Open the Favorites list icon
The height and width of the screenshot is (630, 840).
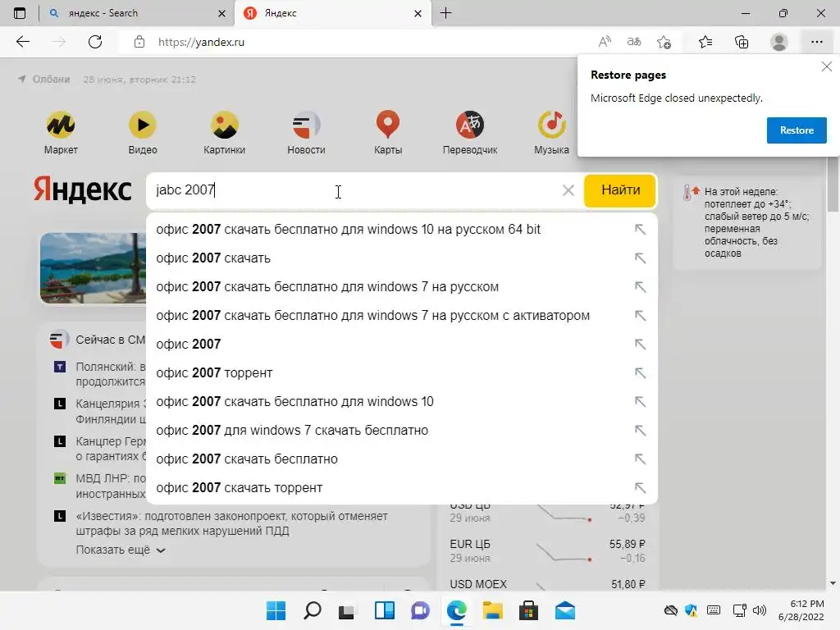pos(705,42)
